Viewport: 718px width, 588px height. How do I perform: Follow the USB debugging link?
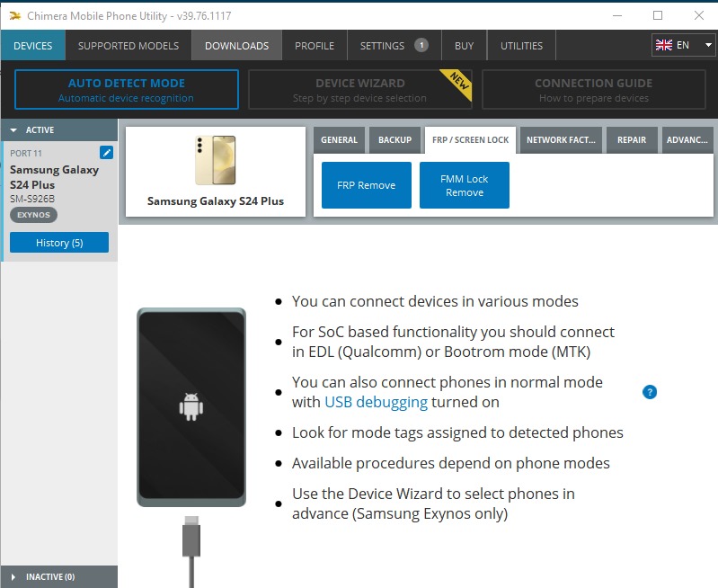click(x=376, y=402)
